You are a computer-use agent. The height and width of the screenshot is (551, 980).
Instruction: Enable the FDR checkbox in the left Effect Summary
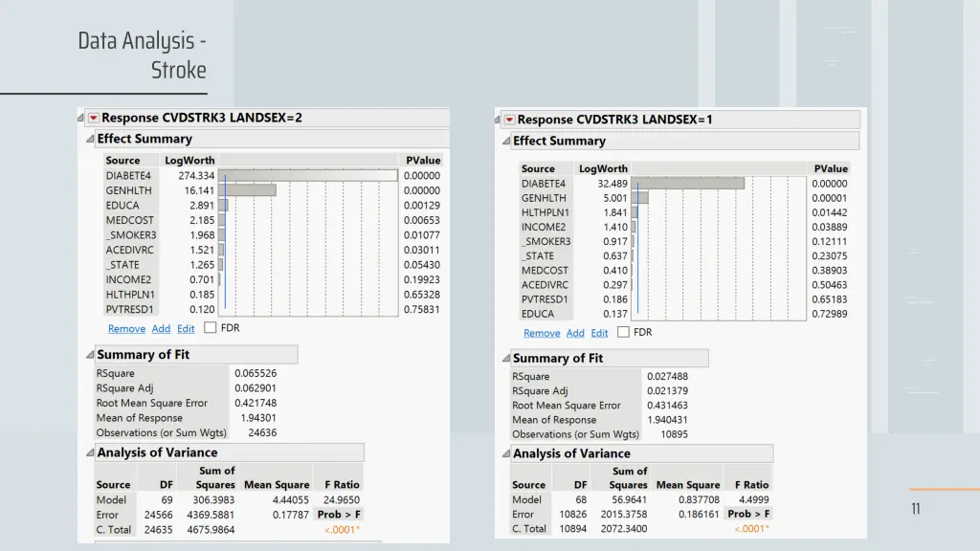pos(209,326)
